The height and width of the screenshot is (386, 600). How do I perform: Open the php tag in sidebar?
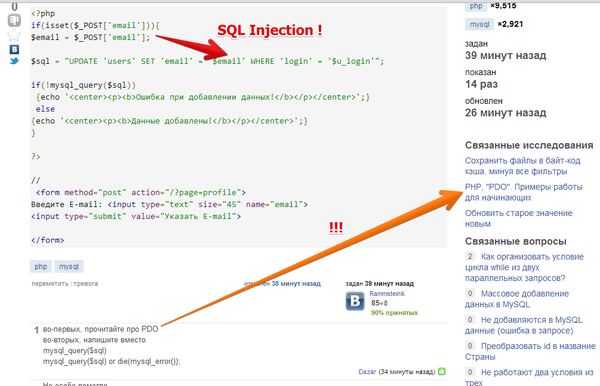476,6
